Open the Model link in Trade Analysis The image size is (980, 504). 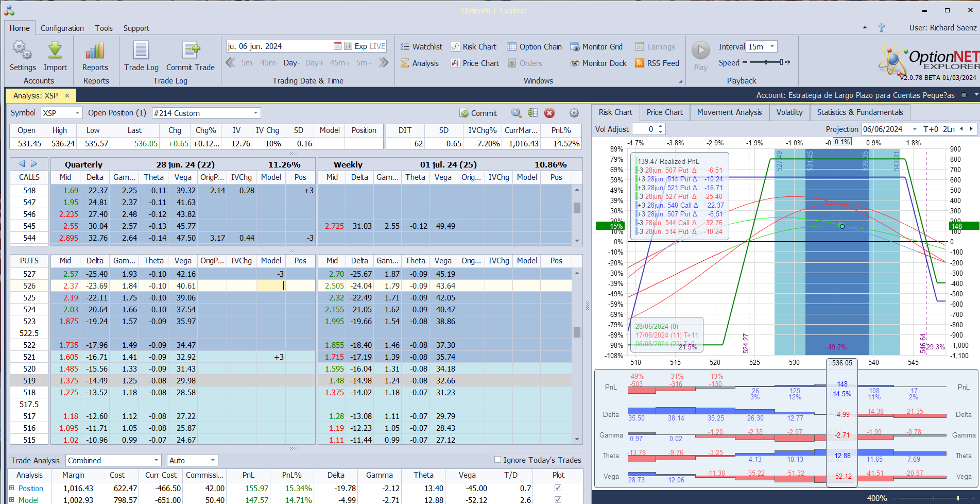28,500
